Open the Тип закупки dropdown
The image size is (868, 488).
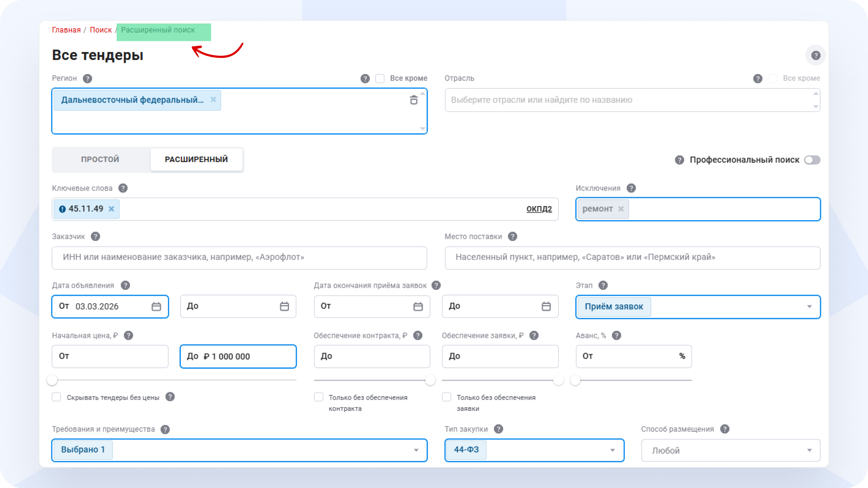click(x=612, y=450)
